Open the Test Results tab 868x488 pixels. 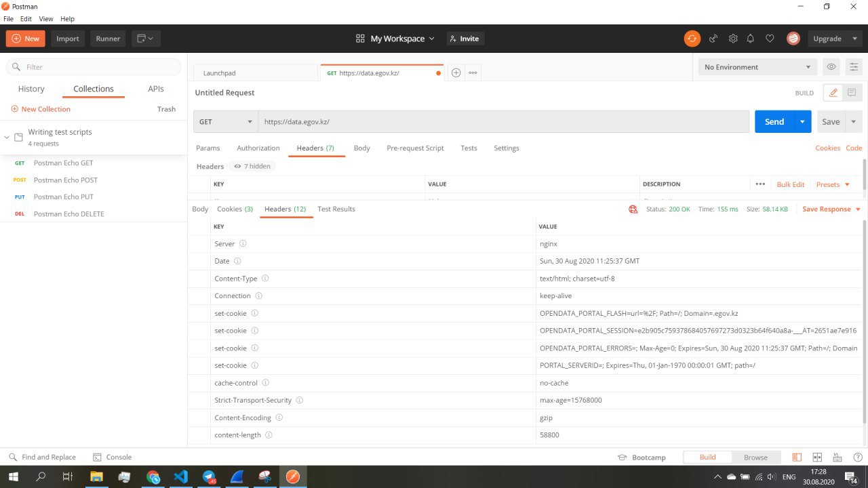coord(336,209)
